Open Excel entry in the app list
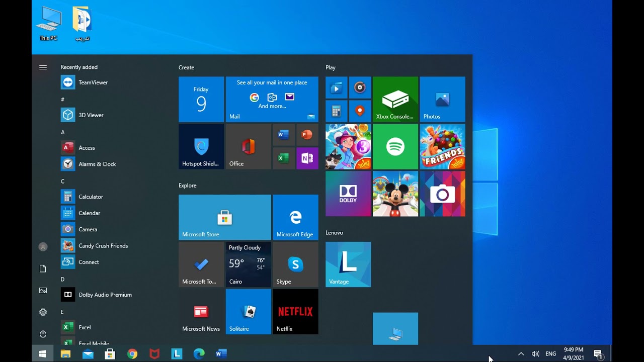 [x=115, y=327]
